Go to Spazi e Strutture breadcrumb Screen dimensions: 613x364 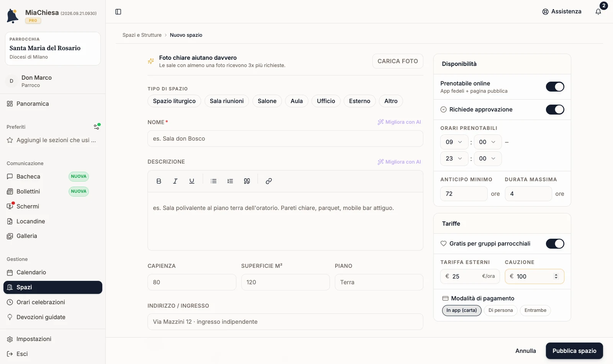[x=142, y=35]
